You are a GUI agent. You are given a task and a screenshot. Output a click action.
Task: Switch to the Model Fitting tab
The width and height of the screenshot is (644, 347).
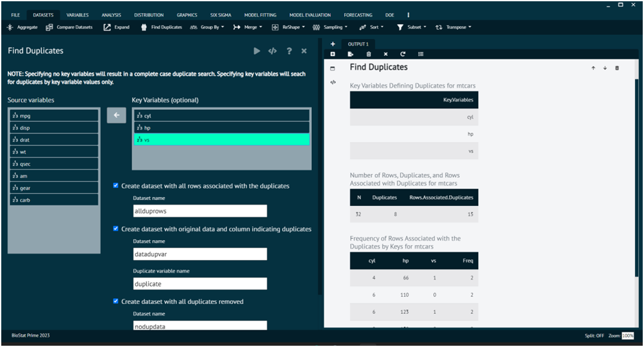[260, 15]
